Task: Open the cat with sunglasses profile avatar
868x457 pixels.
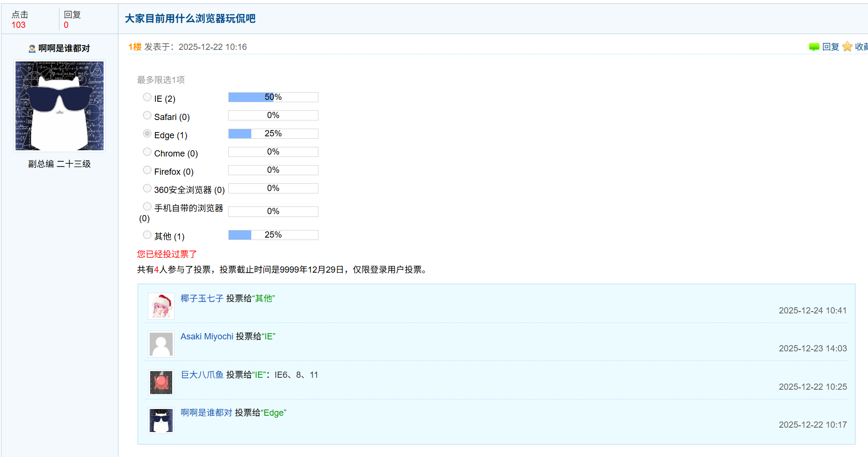Action: point(59,106)
